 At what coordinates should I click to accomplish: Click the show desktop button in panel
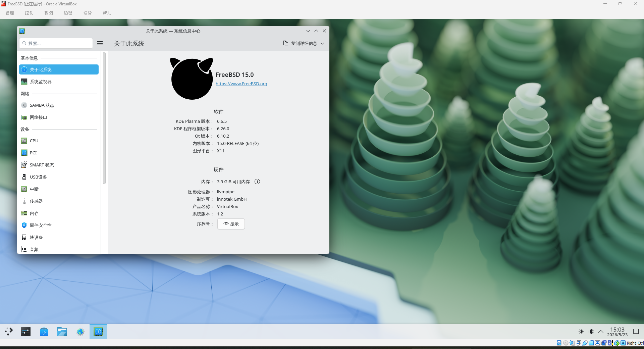coord(636,332)
